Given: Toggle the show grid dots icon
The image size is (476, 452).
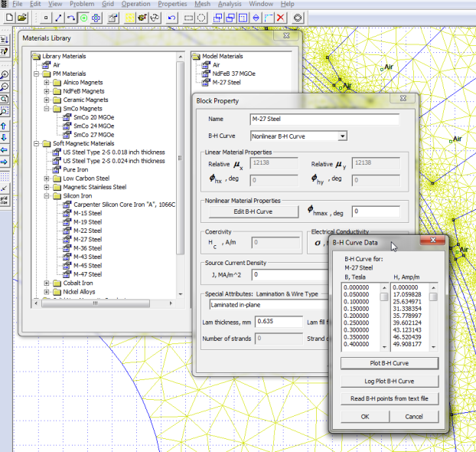Looking at the screenshot, I should [x=5, y=176].
